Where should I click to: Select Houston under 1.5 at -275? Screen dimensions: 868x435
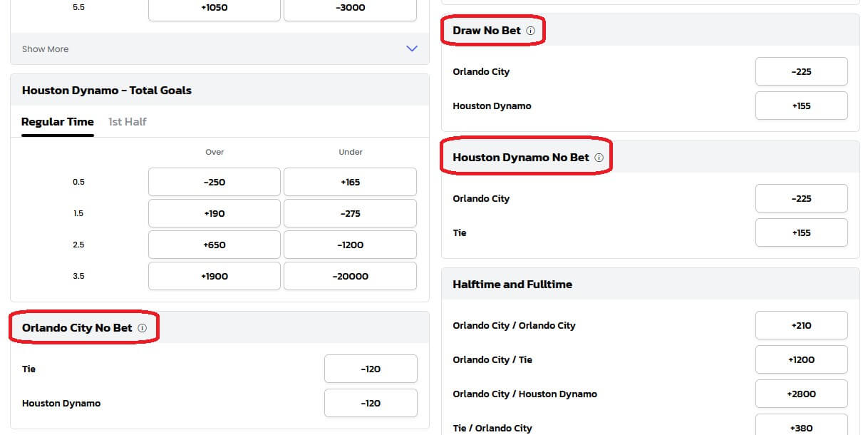(350, 213)
